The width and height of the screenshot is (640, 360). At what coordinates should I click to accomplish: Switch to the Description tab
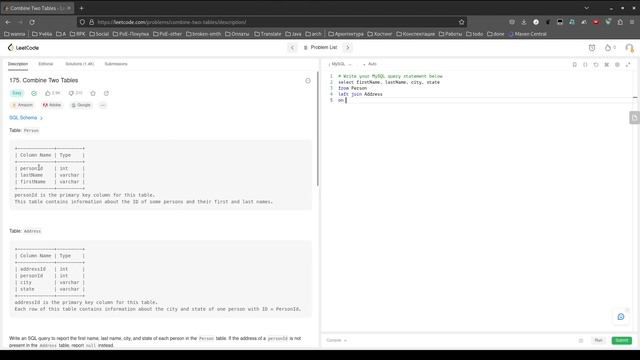(x=18, y=64)
